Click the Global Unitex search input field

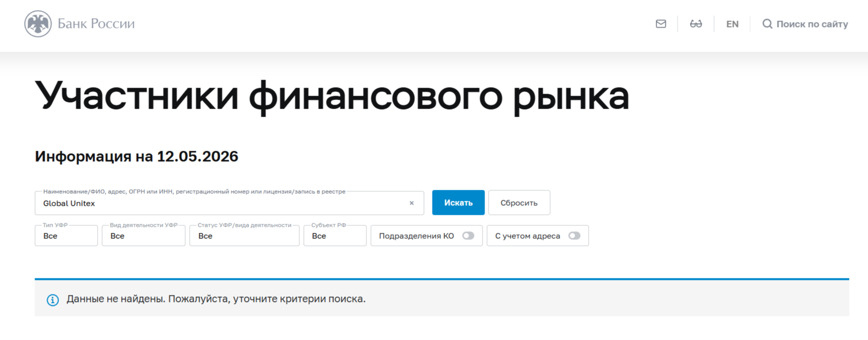229,203
